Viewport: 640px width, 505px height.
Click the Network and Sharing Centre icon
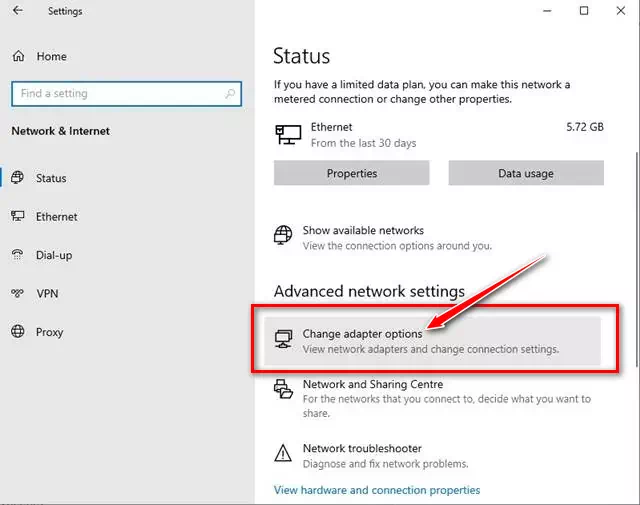[x=283, y=389]
